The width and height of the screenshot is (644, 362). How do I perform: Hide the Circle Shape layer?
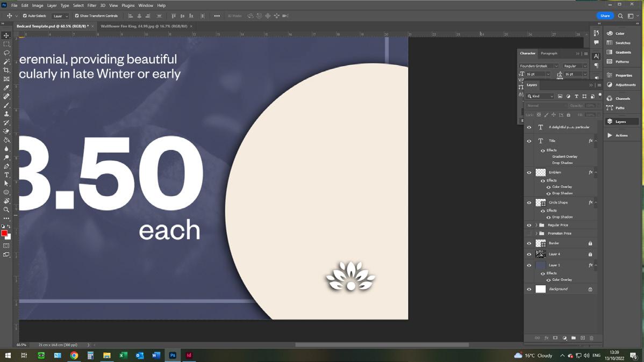coord(529,202)
